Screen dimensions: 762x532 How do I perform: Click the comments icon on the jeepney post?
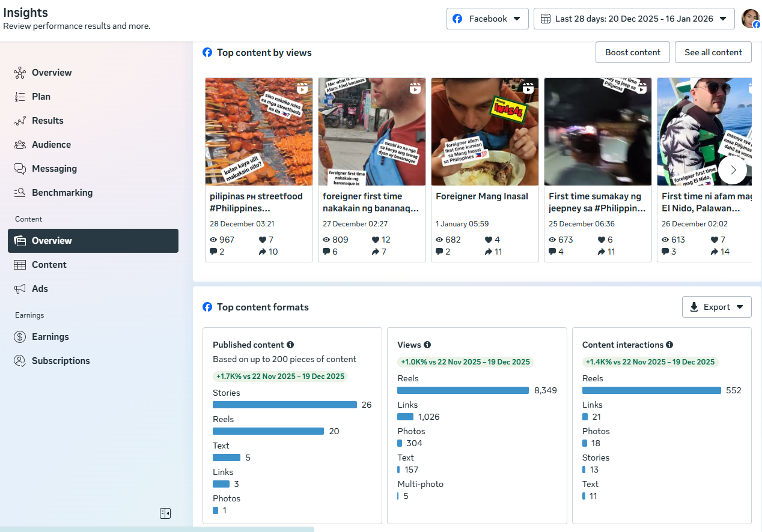(x=552, y=252)
